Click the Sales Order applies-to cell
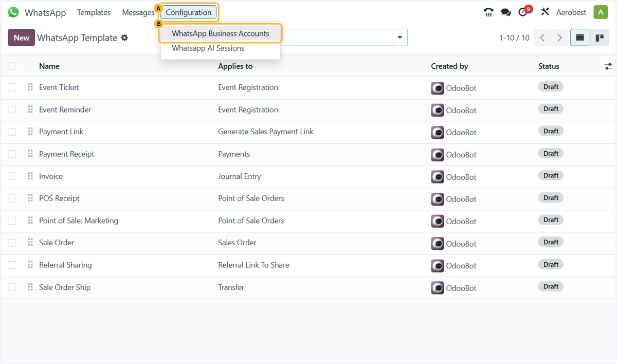617x364 pixels. click(237, 243)
